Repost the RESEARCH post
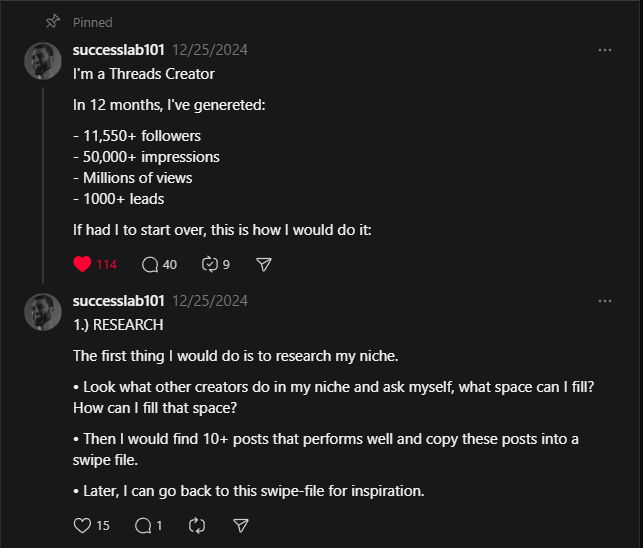This screenshot has width=643, height=548. point(197,525)
